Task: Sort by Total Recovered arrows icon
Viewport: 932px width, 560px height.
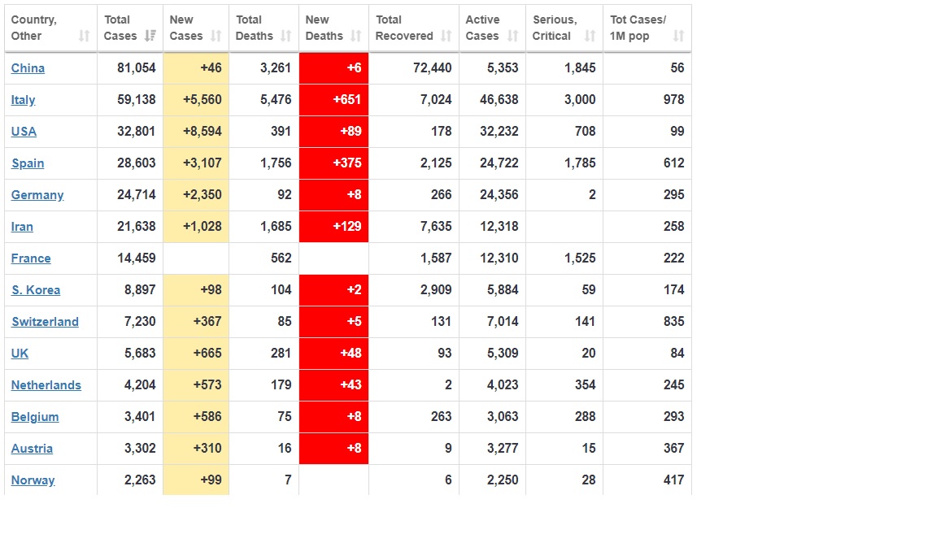Action: (446, 37)
